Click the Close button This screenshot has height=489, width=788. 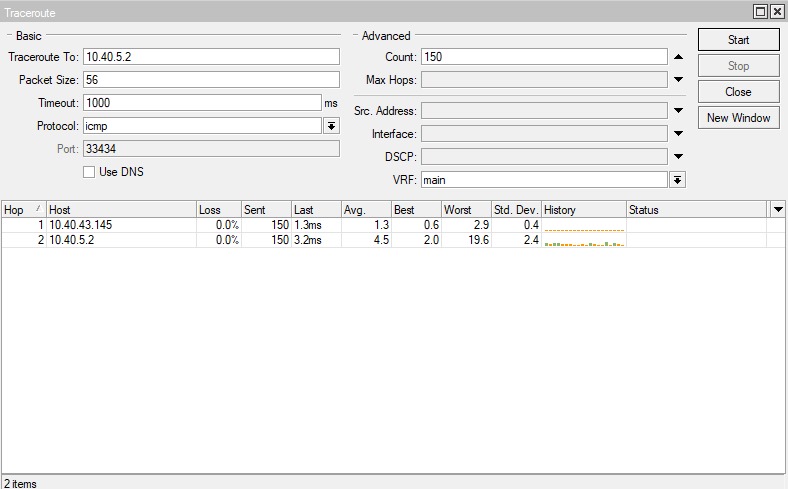click(738, 92)
